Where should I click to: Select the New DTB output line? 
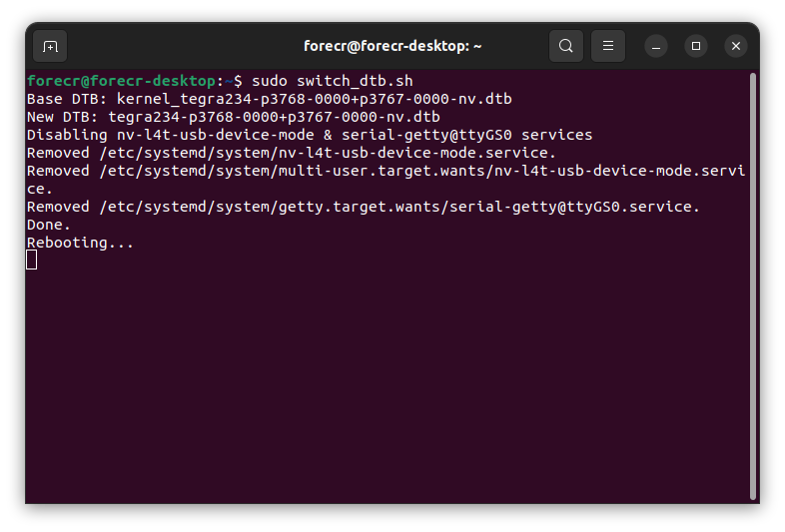pos(234,117)
